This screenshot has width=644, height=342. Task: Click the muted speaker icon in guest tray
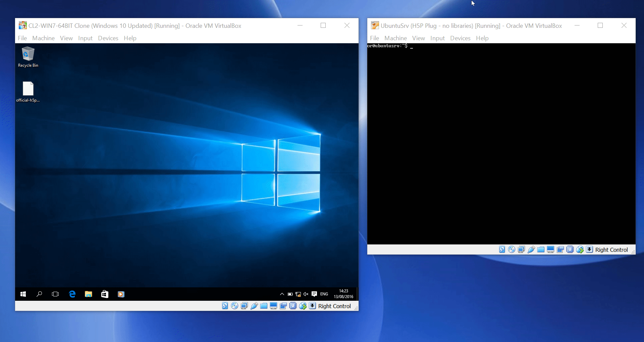coord(306,294)
